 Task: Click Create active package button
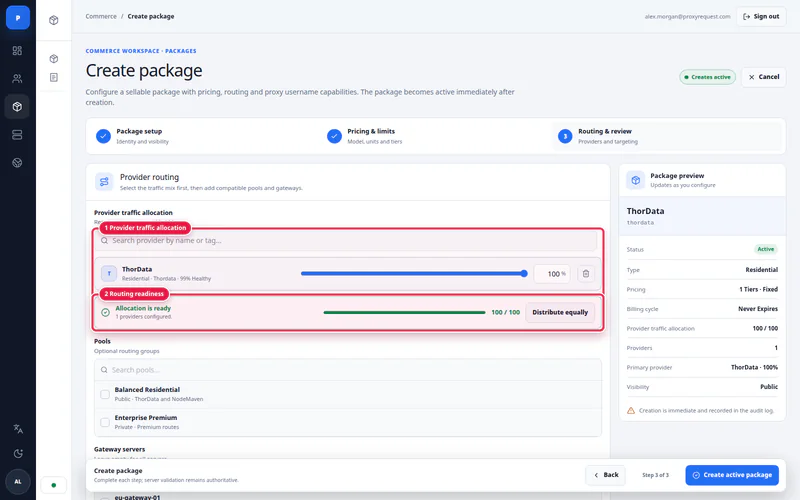tap(732, 475)
